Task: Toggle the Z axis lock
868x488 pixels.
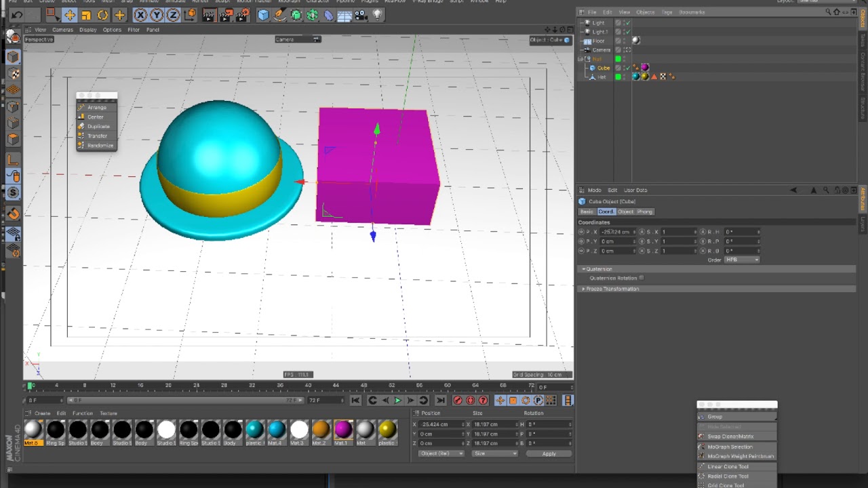Action: [173, 14]
